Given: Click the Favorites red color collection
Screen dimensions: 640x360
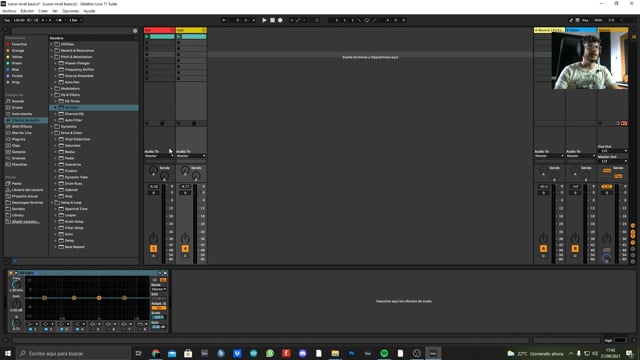Looking at the screenshot, I should (x=19, y=44).
